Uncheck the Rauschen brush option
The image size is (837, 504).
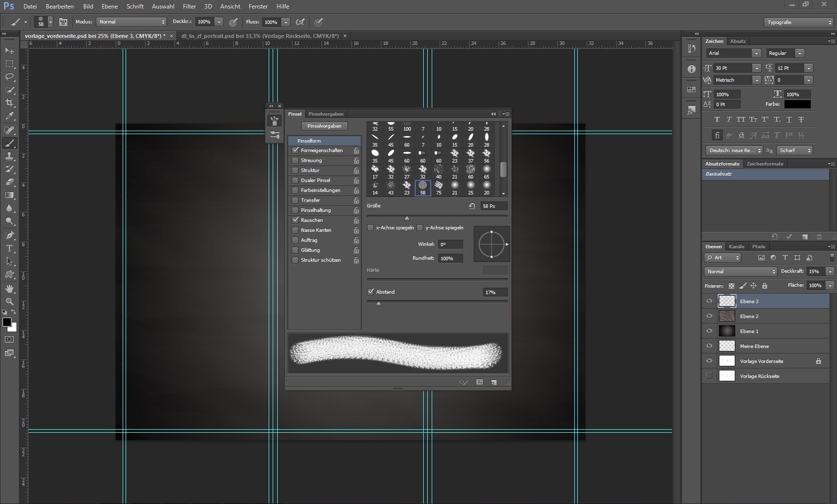click(x=295, y=220)
